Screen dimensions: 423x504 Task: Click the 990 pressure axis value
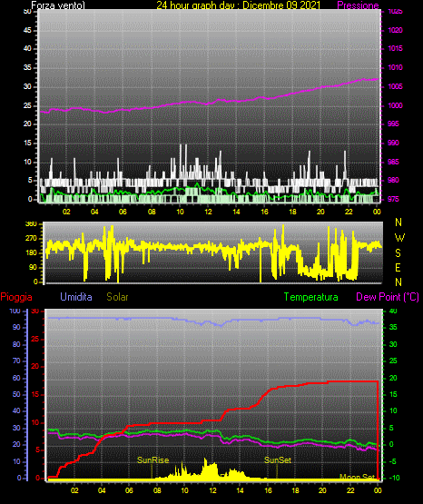point(393,143)
